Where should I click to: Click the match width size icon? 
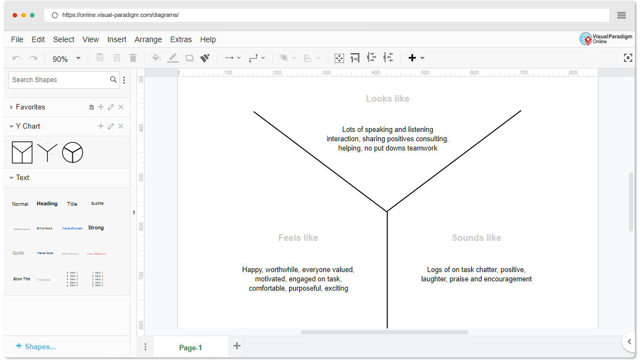[x=355, y=58]
